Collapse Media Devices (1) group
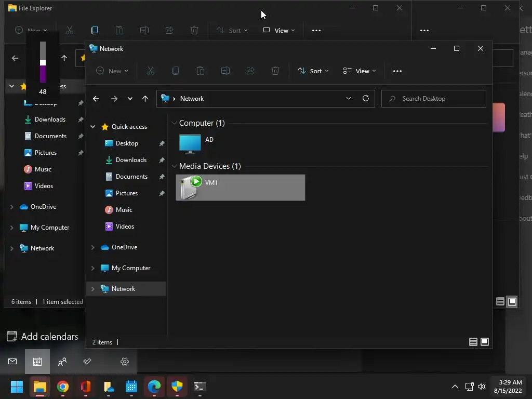Viewport: 532px width, 399px height. (x=175, y=166)
